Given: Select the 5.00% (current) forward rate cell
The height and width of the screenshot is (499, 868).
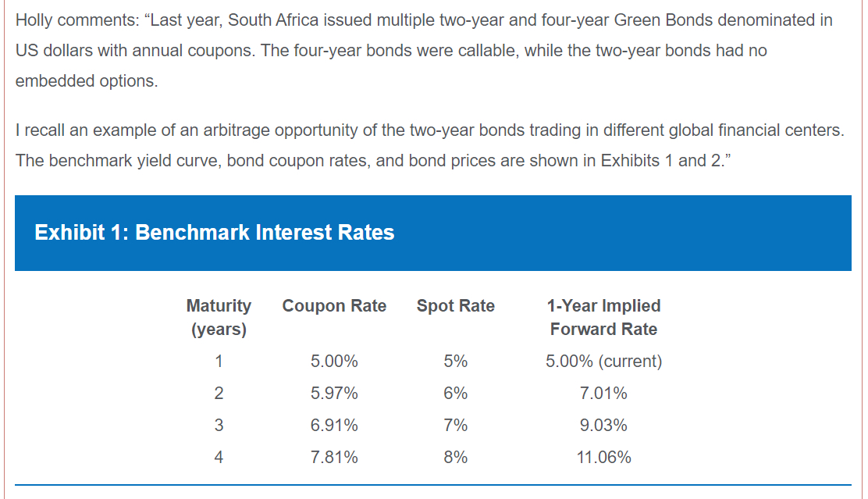Looking at the screenshot, I should tap(603, 362).
